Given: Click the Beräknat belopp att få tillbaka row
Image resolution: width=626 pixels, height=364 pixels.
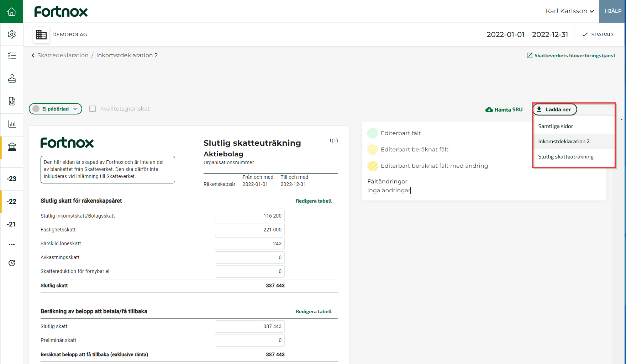Looking at the screenshot, I should (189, 355).
